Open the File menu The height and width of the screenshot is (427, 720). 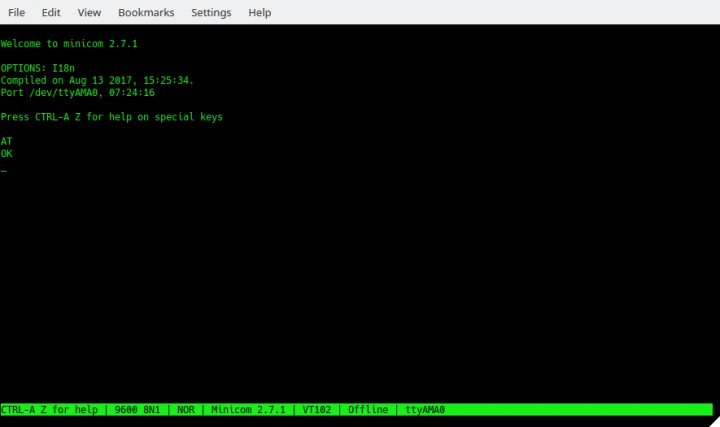pyautogui.click(x=17, y=12)
